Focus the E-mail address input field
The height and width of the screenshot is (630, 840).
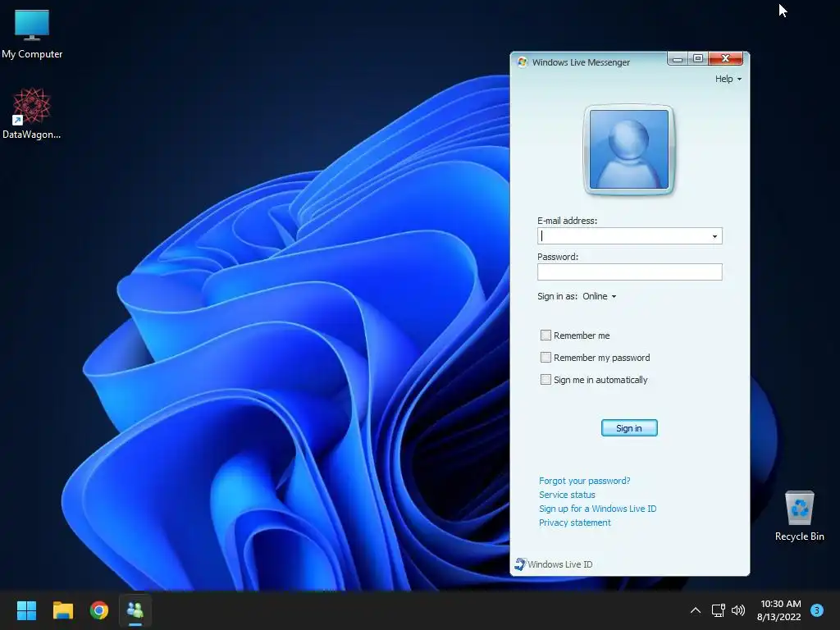629,236
